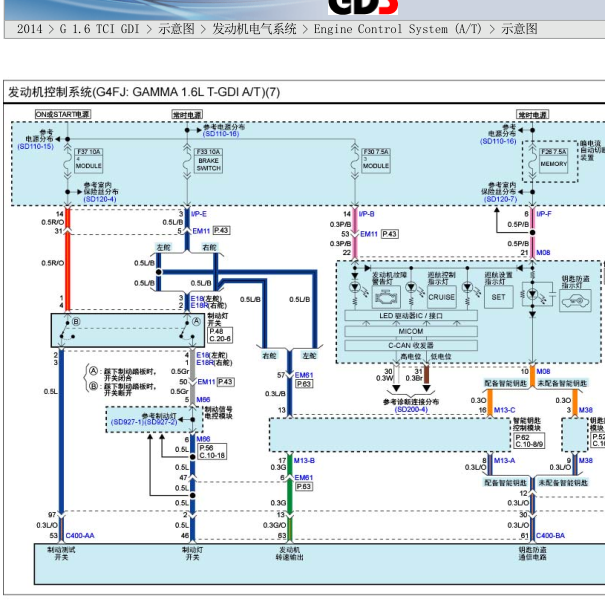Open P.48 C.20-6 brake switch reference box
605x608 pixels.
220,335
